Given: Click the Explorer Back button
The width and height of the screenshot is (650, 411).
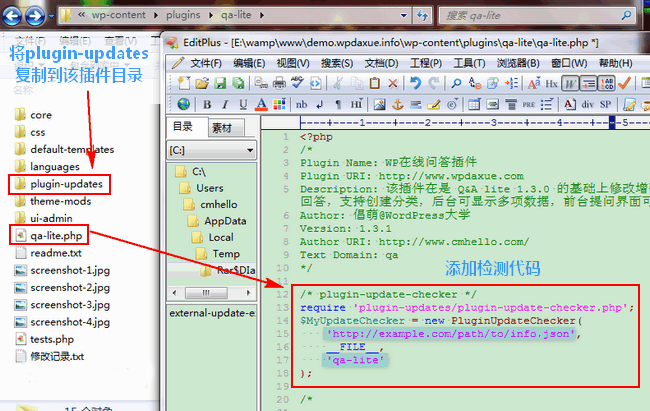Looking at the screenshot, I should pos(11,15).
